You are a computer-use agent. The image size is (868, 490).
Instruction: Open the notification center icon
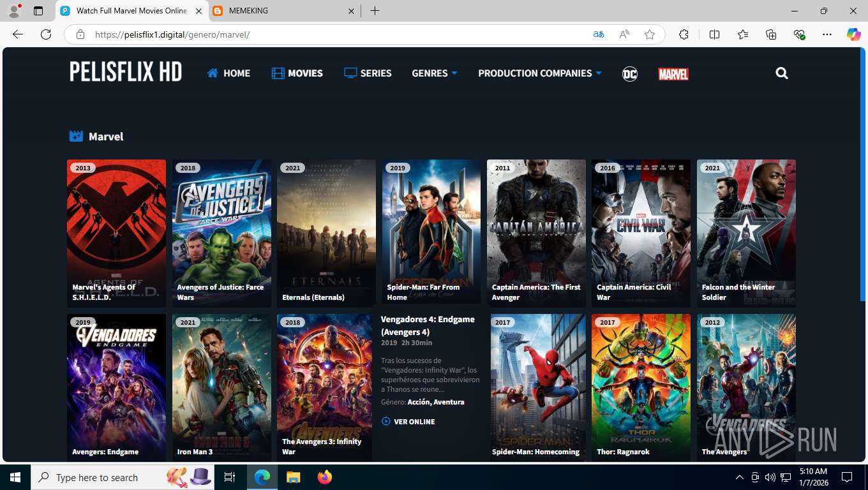click(847, 477)
